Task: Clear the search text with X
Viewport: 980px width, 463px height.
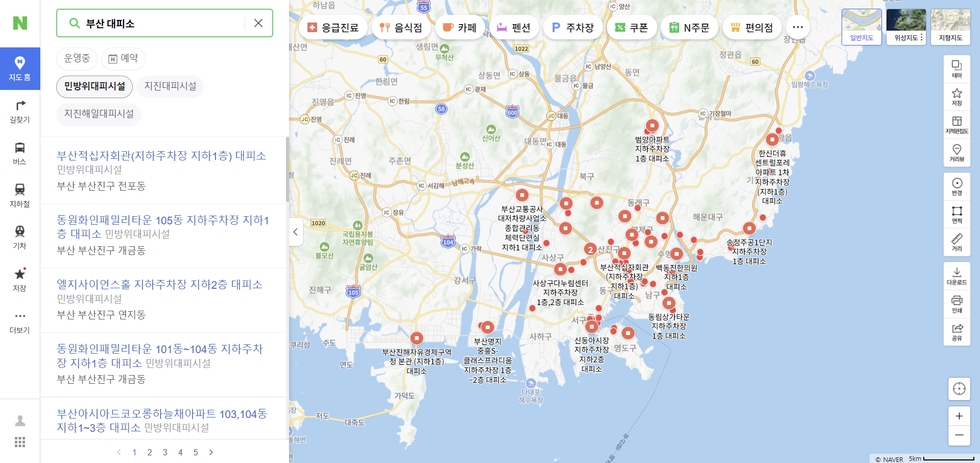Action: tap(258, 23)
